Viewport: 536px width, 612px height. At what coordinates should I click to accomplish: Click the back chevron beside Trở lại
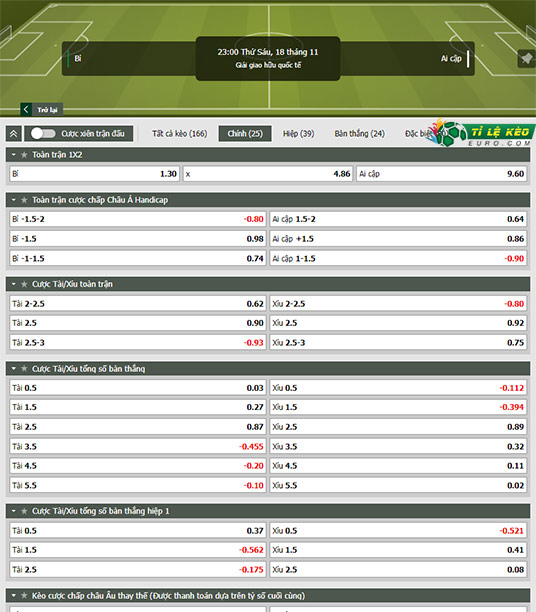pyautogui.click(x=26, y=109)
